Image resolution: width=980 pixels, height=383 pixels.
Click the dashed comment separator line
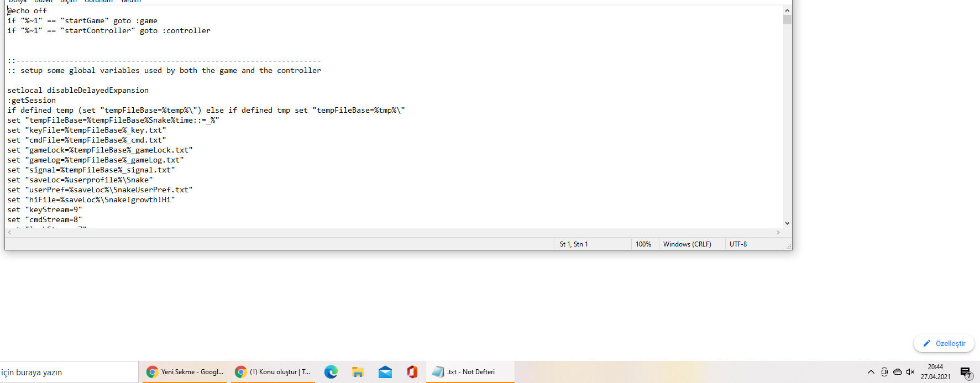tap(164, 60)
